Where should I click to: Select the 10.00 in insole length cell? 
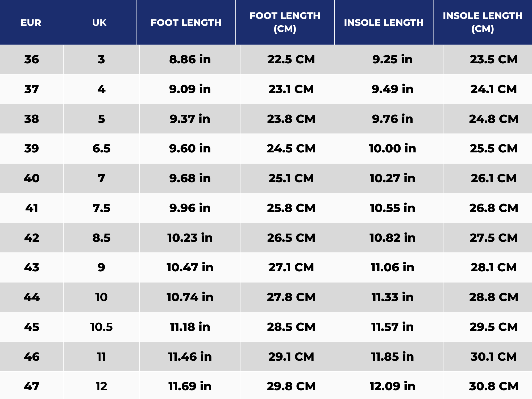(x=392, y=148)
